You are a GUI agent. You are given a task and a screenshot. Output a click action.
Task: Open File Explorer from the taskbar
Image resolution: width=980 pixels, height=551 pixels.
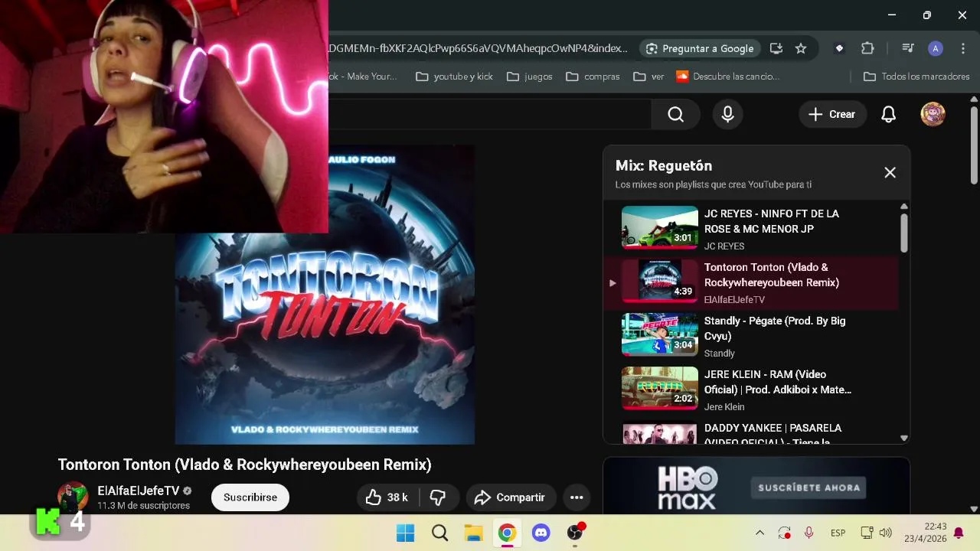pos(473,533)
